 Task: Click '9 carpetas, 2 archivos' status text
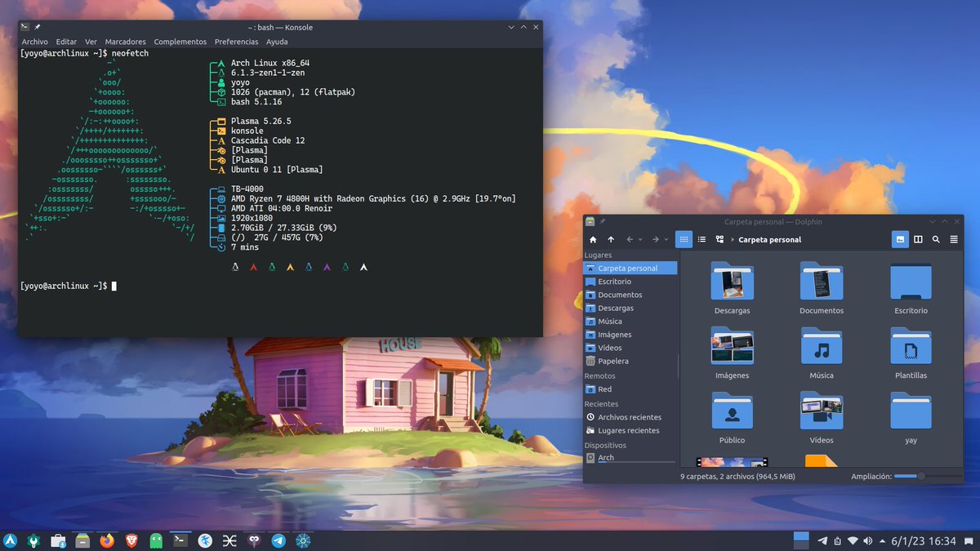[x=737, y=476]
